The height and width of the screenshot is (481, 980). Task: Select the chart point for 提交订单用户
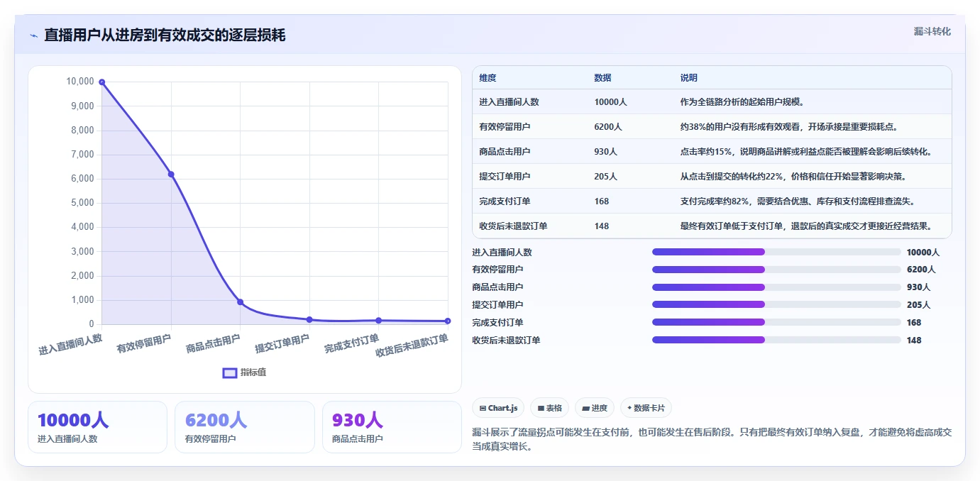pyautogui.click(x=309, y=320)
